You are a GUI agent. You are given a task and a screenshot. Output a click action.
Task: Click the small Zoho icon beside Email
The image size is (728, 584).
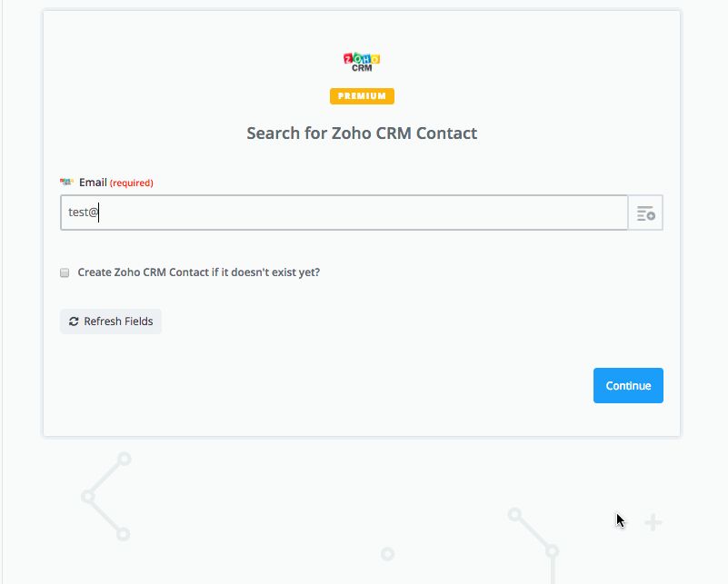tap(66, 183)
